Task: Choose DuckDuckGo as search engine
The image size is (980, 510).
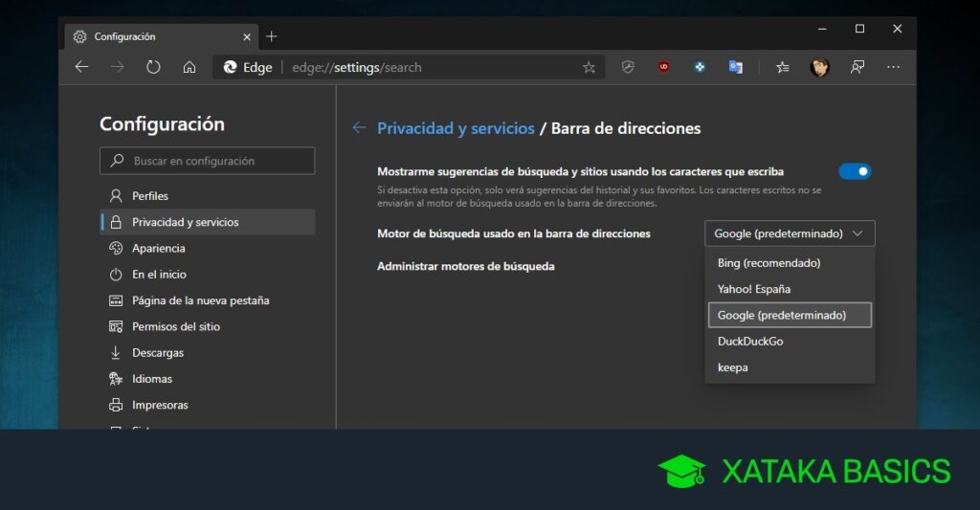Action: click(x=750, y=341)
